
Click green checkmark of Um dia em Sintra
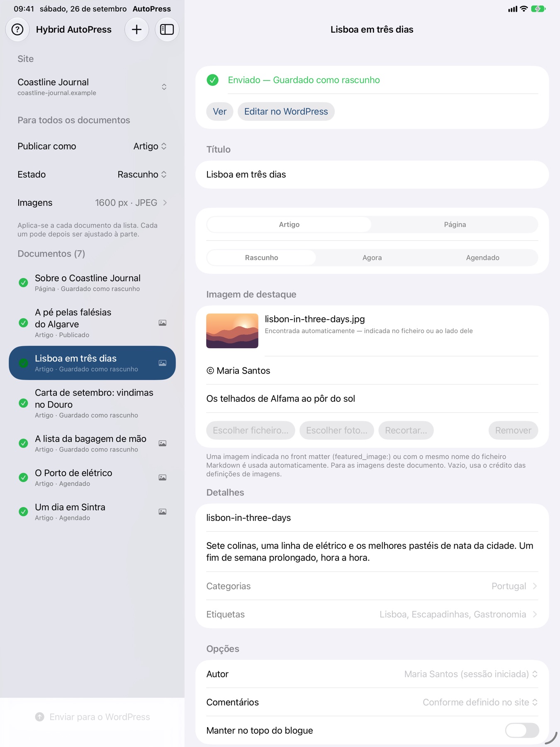pyautogui.click(x=24, y=512)
